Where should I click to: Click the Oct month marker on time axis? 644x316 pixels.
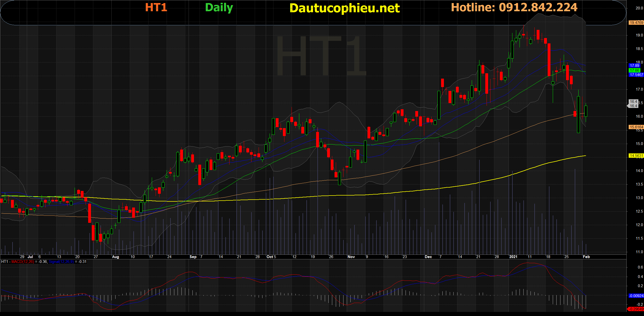[x=270, y=257]
